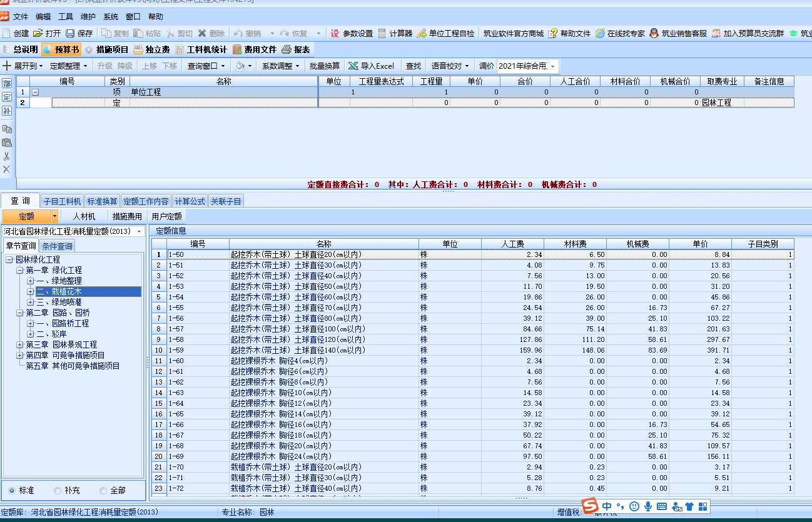
Task: Click the microphone icon in IME bar
Action: click(x=648, y=506)
